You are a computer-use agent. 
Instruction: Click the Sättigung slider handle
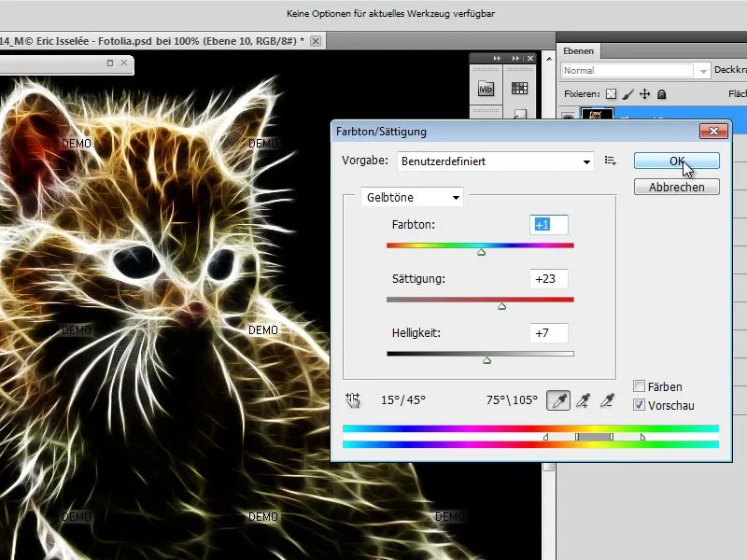pyautogui.click(x=501, y=306)
